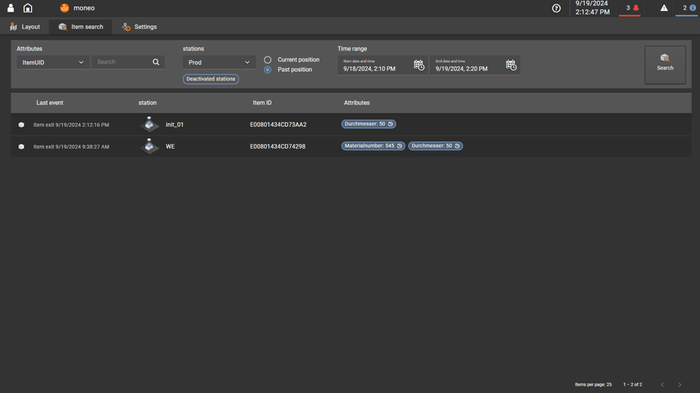Click the event icon in WE row
The width and height of the screenshot is (700, 393).
pyautogui.click(x=21, y=146)
